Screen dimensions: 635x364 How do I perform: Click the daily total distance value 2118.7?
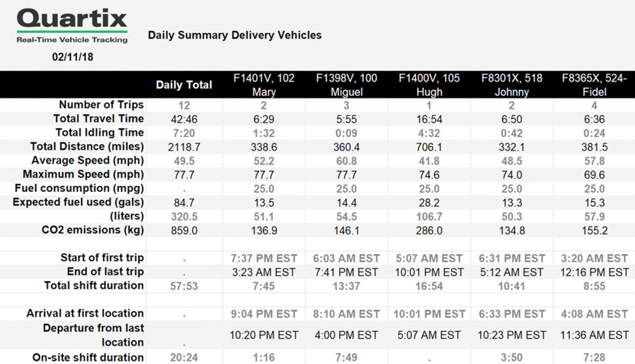(184, 147)
